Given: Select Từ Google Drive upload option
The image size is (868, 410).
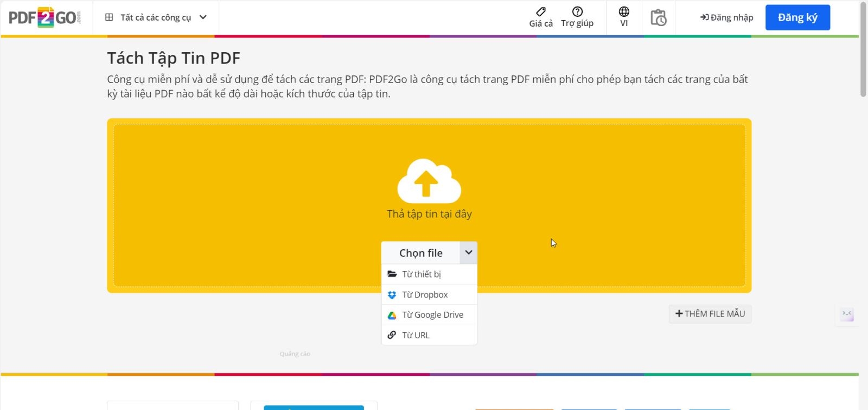Looking at the screenshot, I should (429, 315).
